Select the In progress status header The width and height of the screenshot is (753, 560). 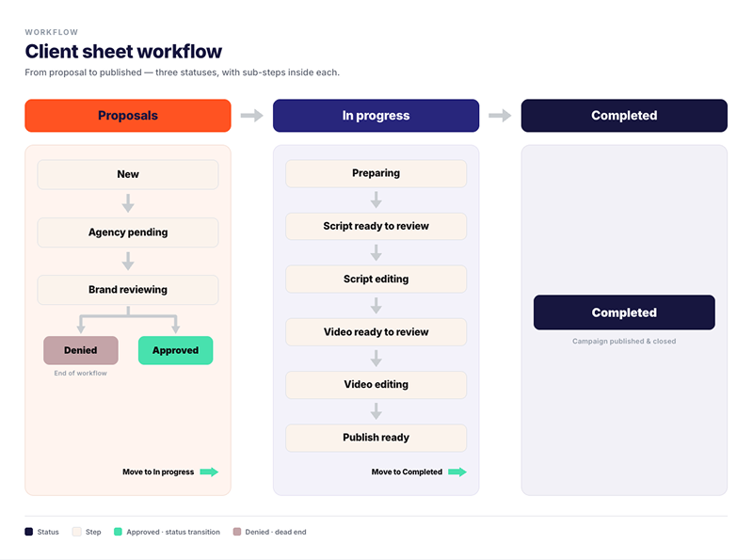pos(376,115)
